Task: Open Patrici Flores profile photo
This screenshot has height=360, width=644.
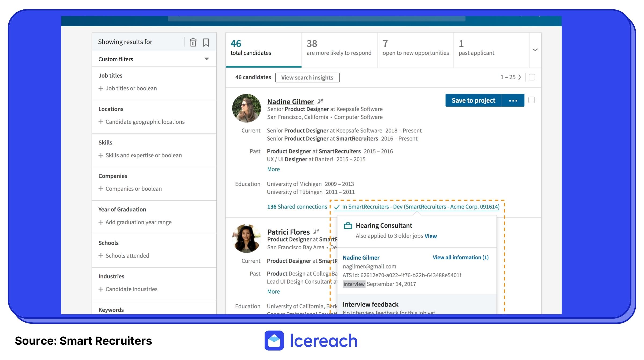Action: click(x=246, y=239)
